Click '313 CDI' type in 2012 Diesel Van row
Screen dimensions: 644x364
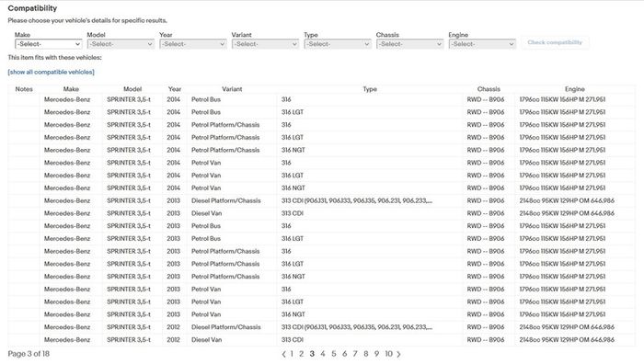(x=293, y=340)
